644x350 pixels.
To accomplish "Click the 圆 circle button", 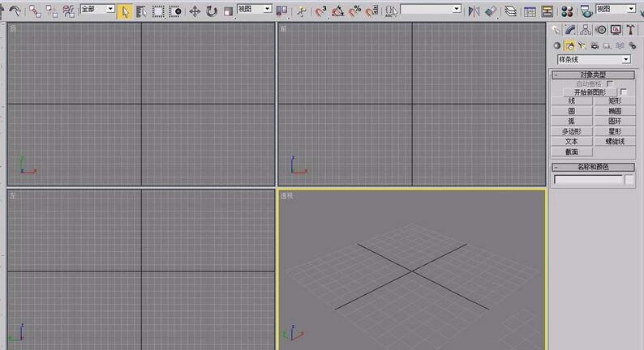I will [572, 111].
